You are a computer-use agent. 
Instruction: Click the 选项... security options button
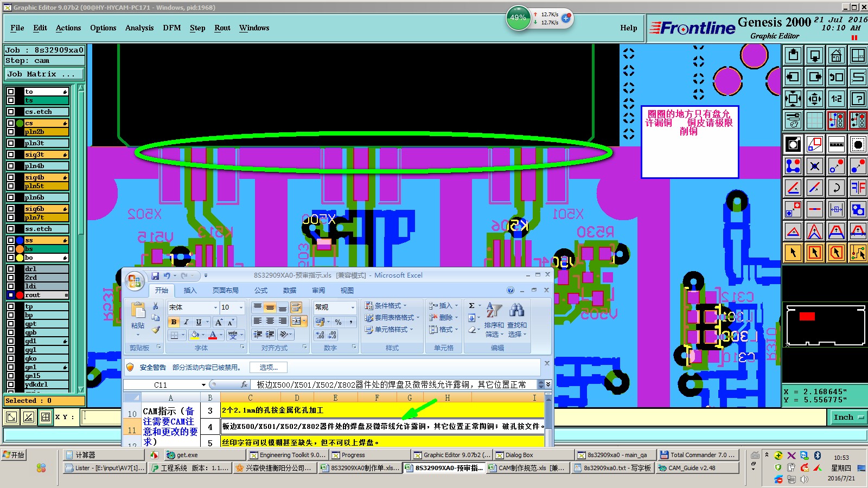(269, 367)
